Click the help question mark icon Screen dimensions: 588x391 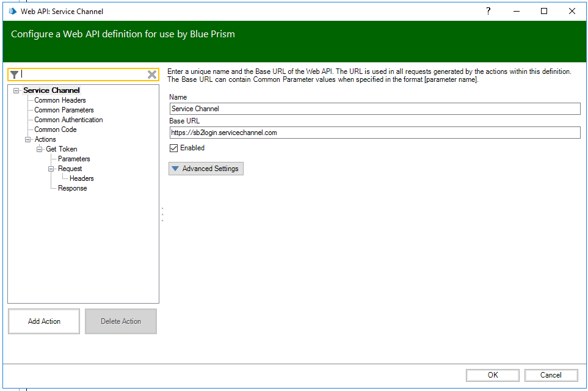(488, 11)
